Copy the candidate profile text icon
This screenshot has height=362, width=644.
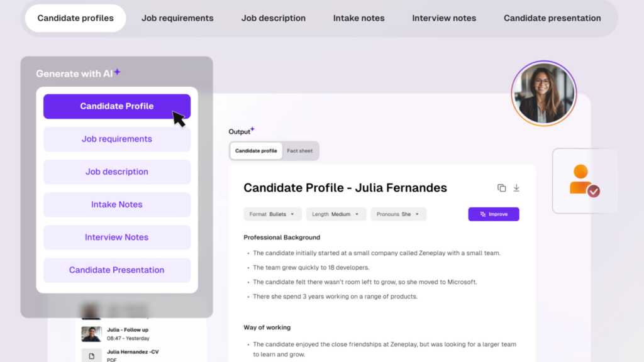point(501,188)
